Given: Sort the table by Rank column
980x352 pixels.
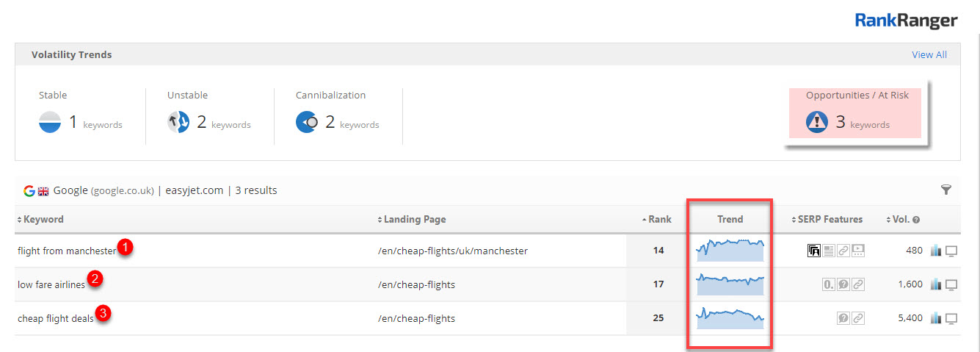Looking at the screenshot, I should 659,219.
